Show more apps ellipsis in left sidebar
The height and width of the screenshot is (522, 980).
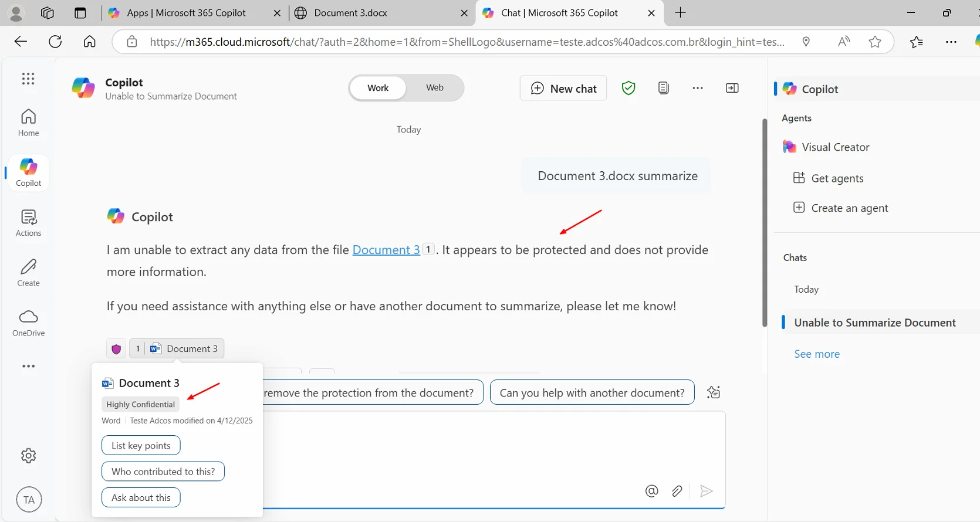point(28,366)
